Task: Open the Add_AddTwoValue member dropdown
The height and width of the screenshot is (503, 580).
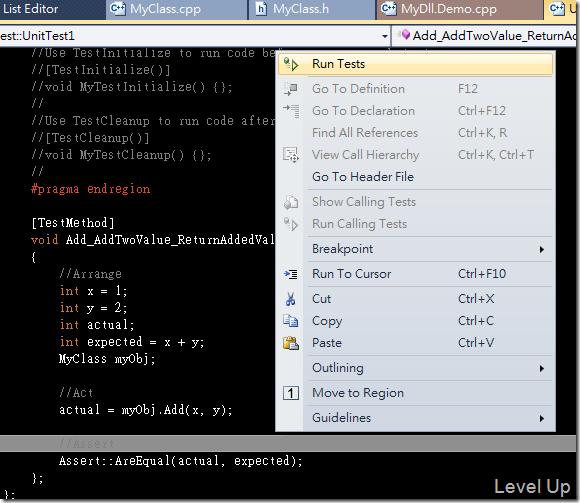Action: (485, 36)
